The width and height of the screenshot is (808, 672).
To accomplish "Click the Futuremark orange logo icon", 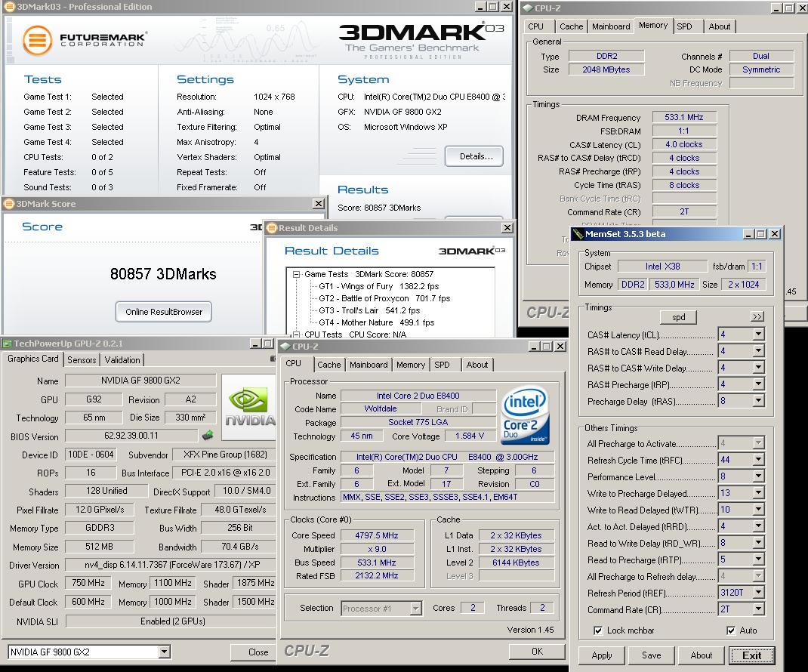I will 38,40.
